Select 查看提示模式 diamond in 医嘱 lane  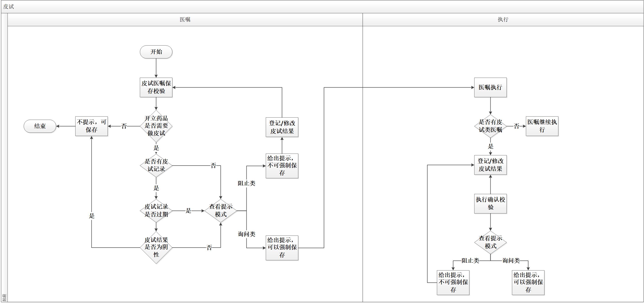click(221, 210)
